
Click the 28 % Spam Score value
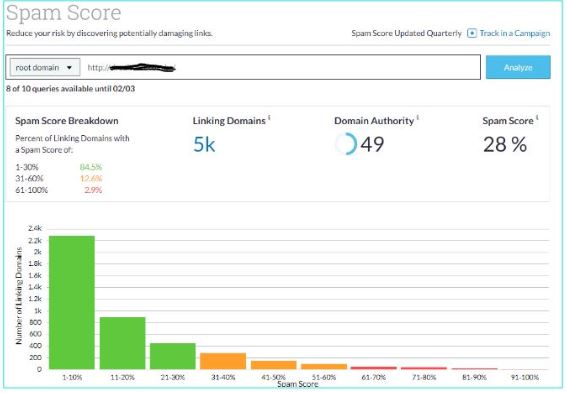click(505, 144)
